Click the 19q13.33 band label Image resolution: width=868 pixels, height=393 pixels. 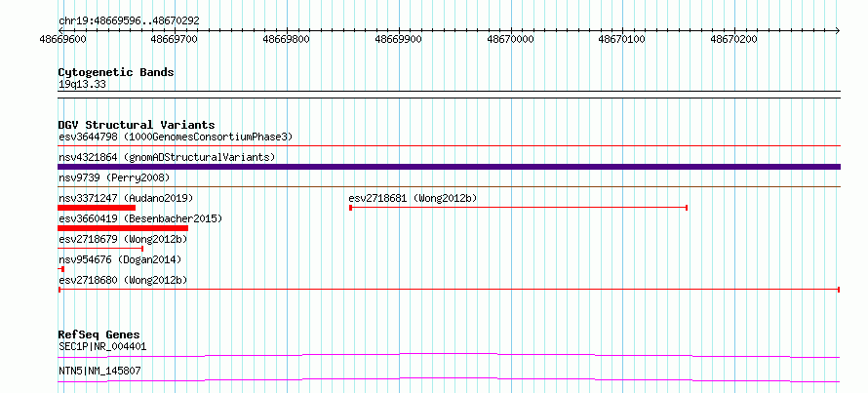pos(82,85)
